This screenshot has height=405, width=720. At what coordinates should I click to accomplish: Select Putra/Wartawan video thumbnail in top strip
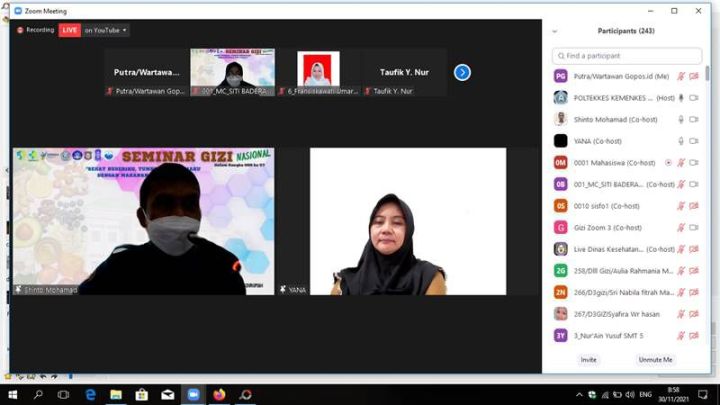click(x=146, y=72)
